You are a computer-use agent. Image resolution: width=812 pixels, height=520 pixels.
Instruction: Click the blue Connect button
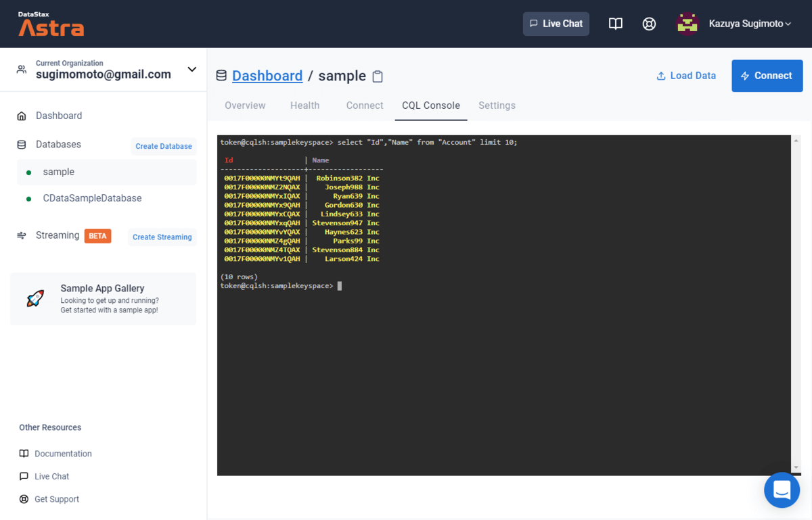(767, 76)
